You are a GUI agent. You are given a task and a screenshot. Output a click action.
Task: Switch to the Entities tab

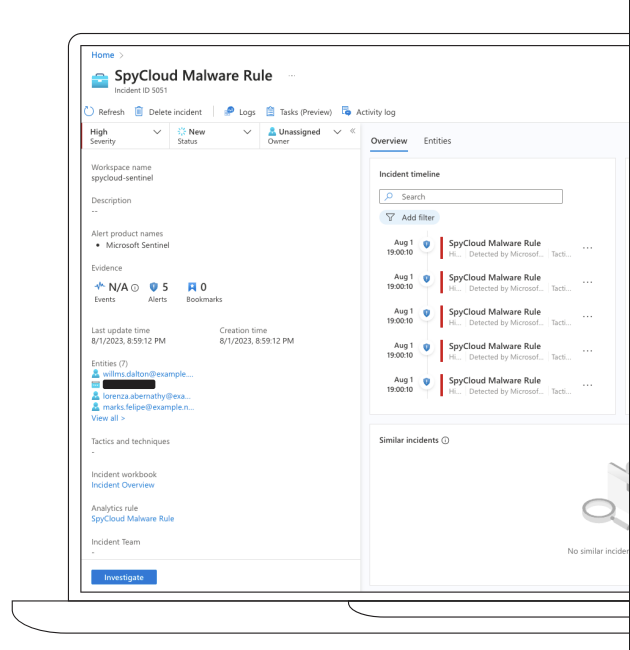[x=437, y=141]
